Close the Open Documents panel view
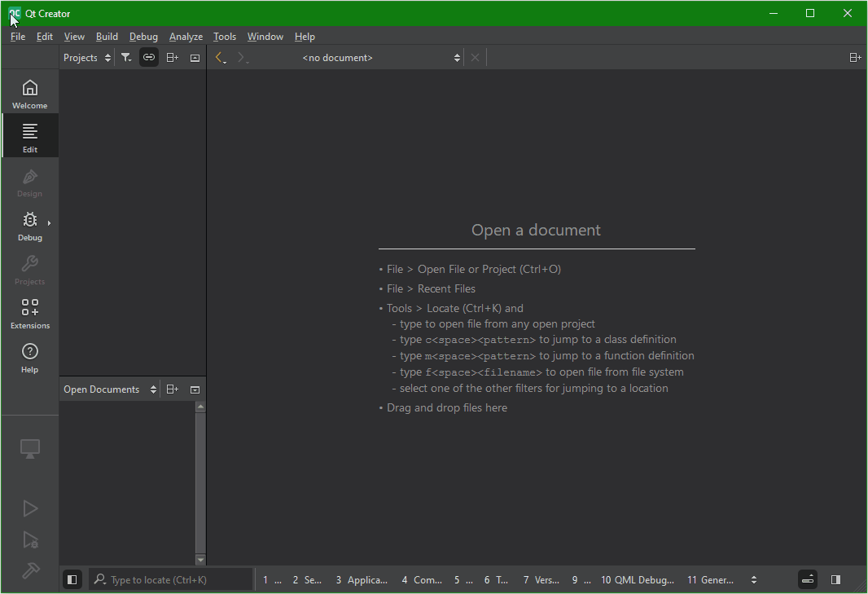 [x=195, y=389]
